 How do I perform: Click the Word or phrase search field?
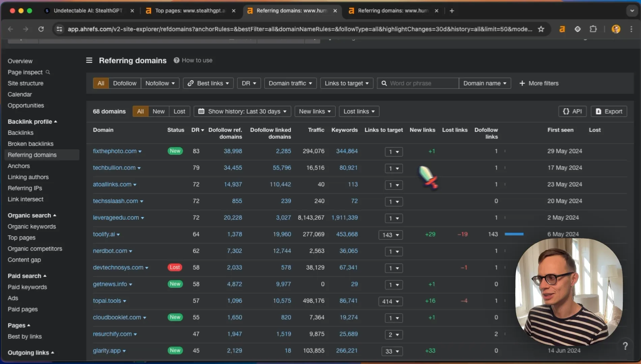[x=418, y=83]
